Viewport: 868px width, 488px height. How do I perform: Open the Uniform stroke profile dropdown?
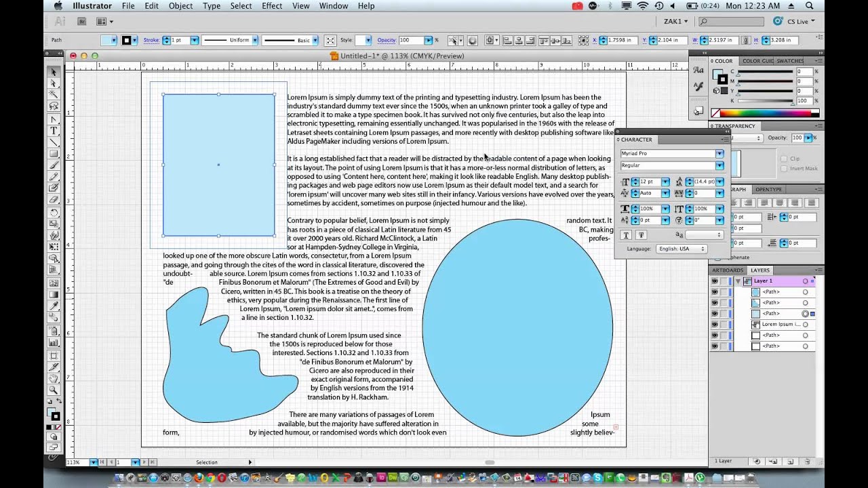point(254,40)
